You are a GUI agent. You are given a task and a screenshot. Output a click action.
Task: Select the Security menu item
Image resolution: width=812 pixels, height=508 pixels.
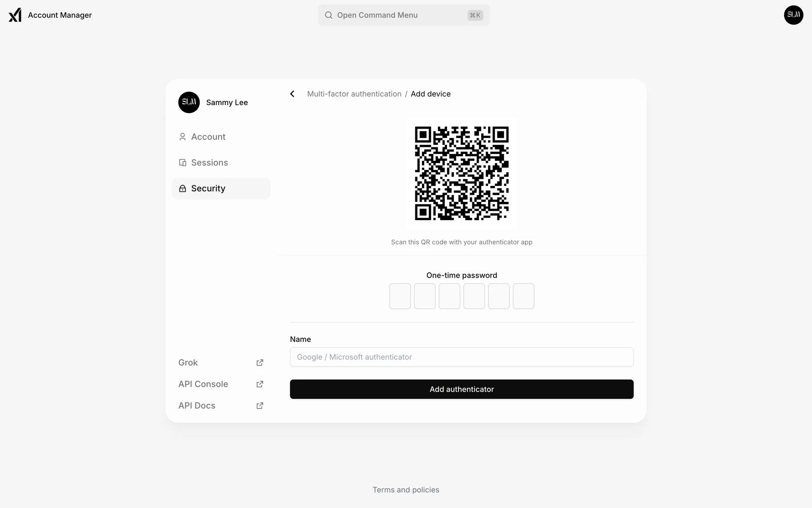(221, 188)
